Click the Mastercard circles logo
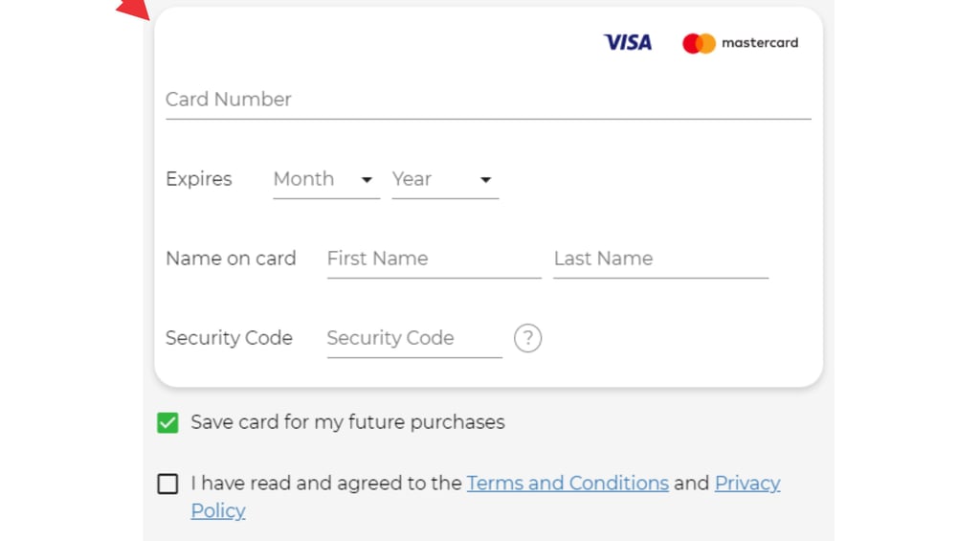The width and height of the screenshot is (980, 541). click(699, 43)
